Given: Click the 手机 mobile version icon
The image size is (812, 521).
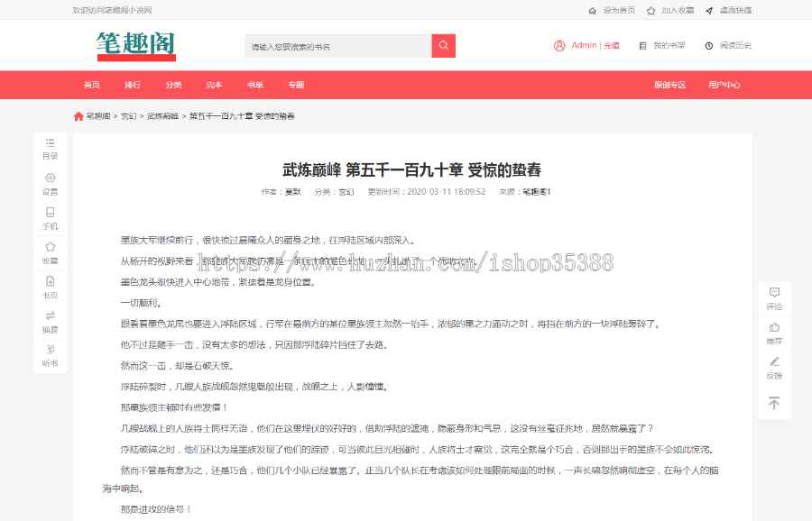Looking at the screenshot, I should (x=50, y=219).
